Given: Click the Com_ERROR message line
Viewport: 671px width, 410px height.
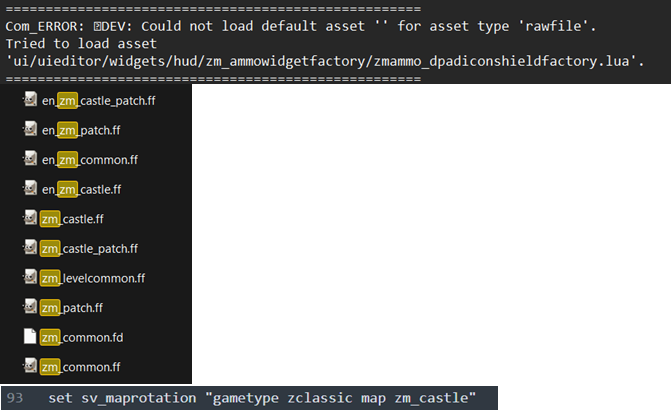Looking at the screenshot, I should 300,27.
